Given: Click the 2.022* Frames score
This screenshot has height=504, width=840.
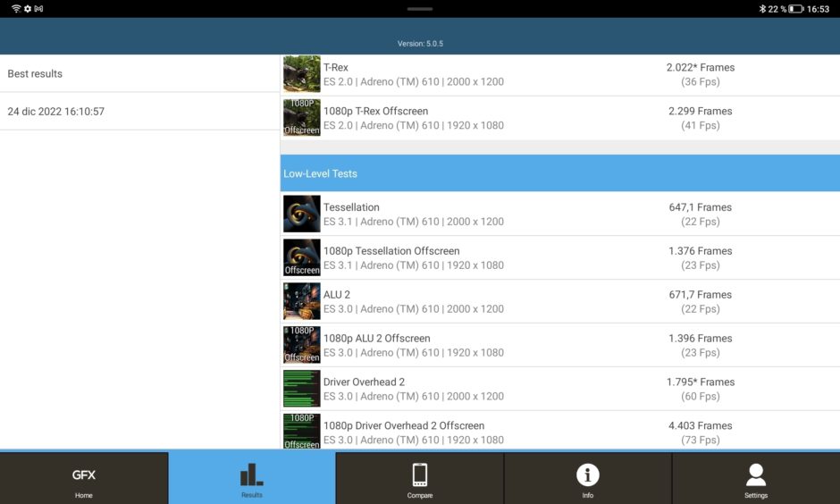Looking at the screenshot, I should point(701,68).
